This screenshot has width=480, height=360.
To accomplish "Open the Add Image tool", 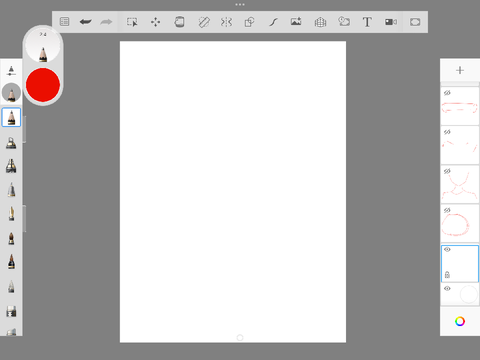I will 296,22.
